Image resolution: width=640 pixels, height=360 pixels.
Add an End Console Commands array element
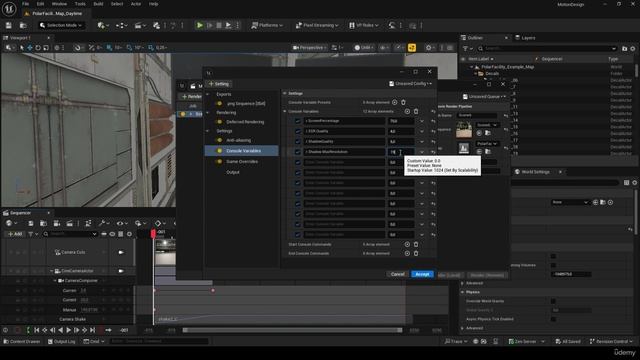click(407, 253)
